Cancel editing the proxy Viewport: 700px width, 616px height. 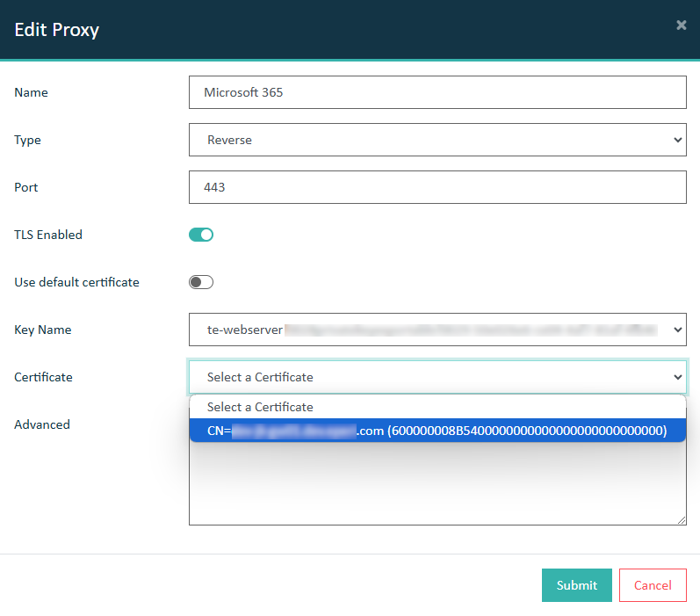[x=653, y=585]
